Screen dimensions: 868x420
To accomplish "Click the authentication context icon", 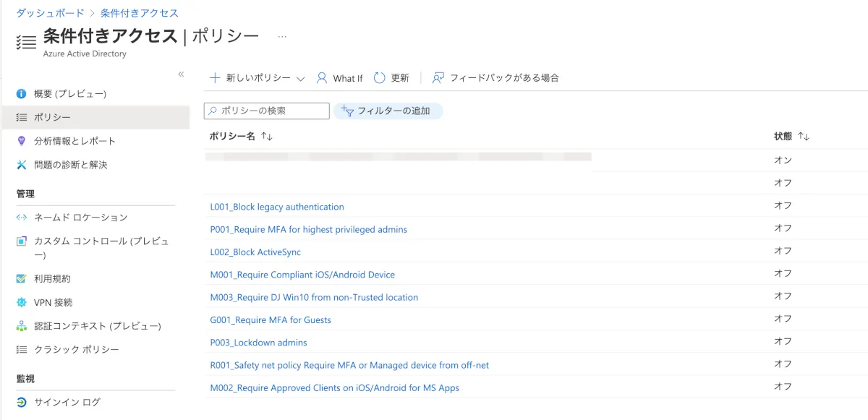I will 21,326.
